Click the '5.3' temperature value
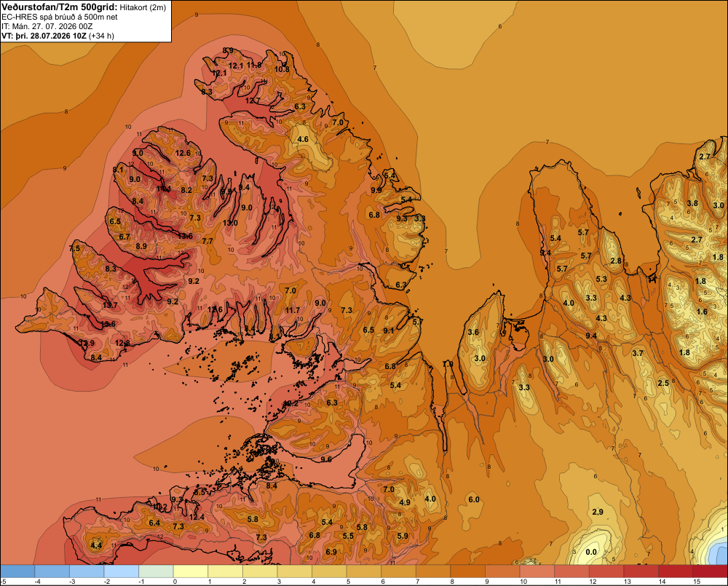The height and width of the screenshot is (586, 728). (x=601, y=279)
